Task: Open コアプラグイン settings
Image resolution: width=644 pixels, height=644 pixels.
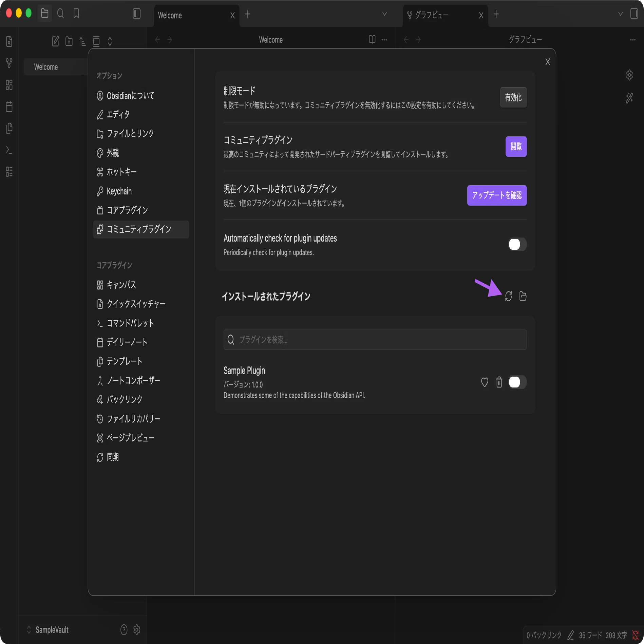Action: click(141, 210)
